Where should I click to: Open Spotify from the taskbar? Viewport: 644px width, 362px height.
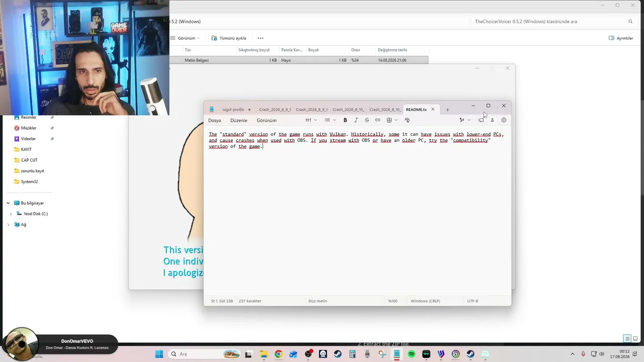click(412, 354)
